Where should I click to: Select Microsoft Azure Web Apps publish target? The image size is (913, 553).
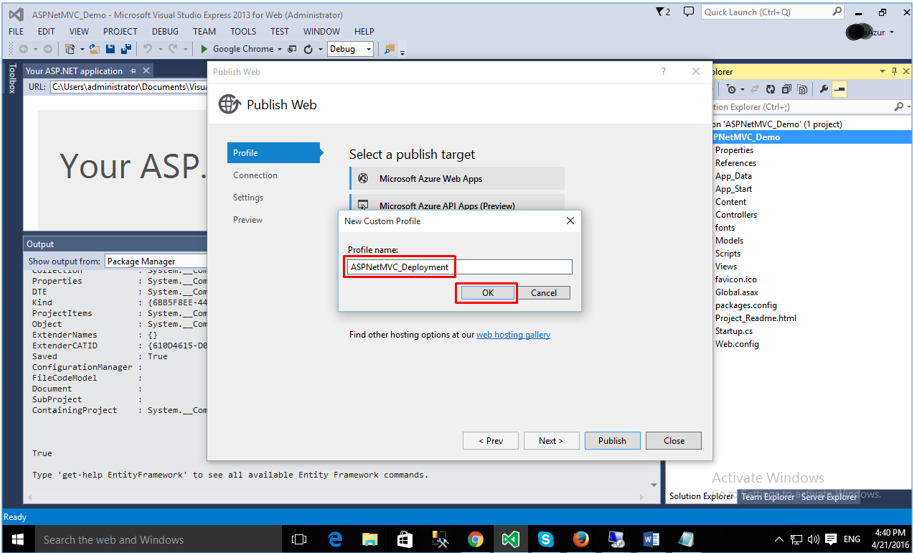(x=457, y=179)
